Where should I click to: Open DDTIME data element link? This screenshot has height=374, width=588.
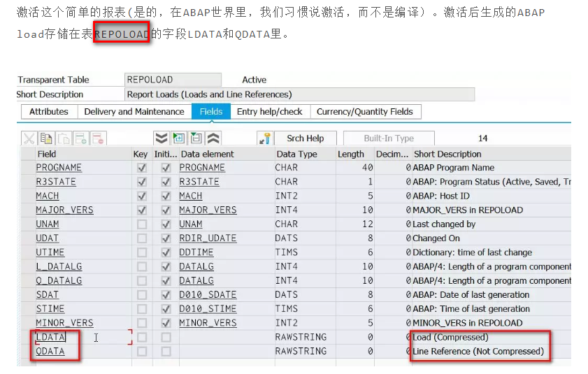196,252
